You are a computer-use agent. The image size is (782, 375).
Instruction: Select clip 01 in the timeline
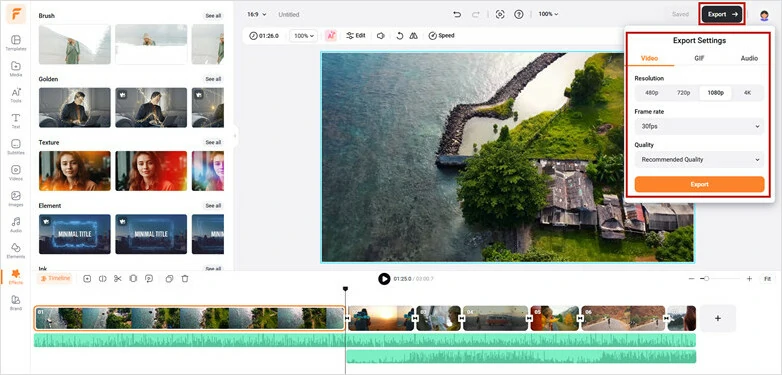tap(190, 318)
